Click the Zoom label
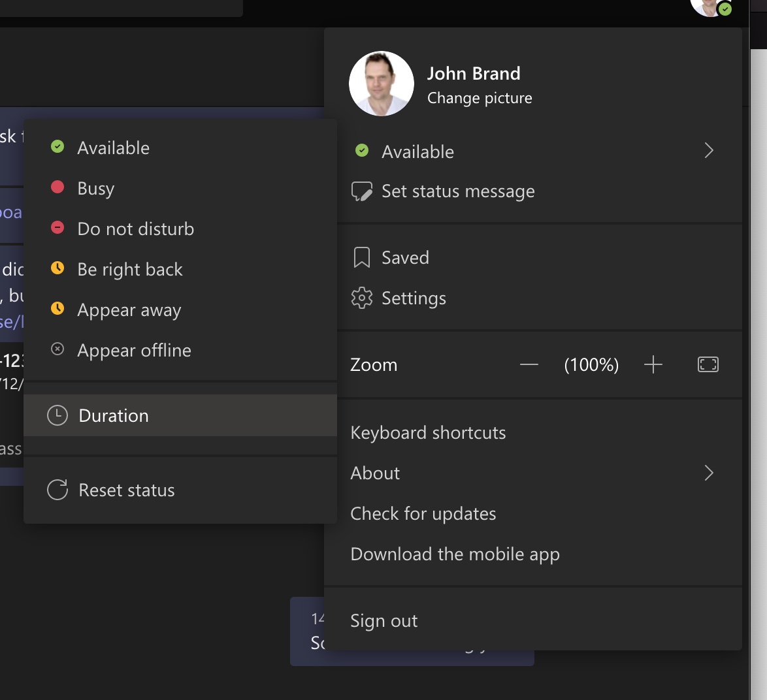The width and height of the screenshot is (767, 700). point(374,364)
